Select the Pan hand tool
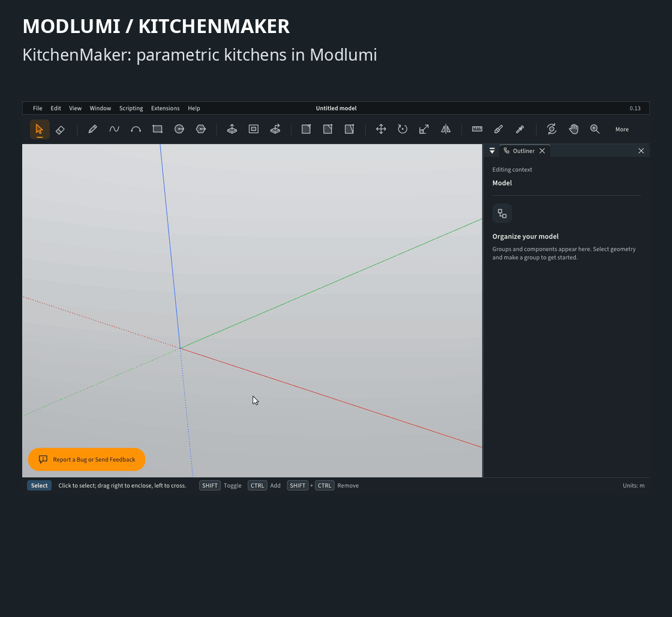 click(574, 129)
